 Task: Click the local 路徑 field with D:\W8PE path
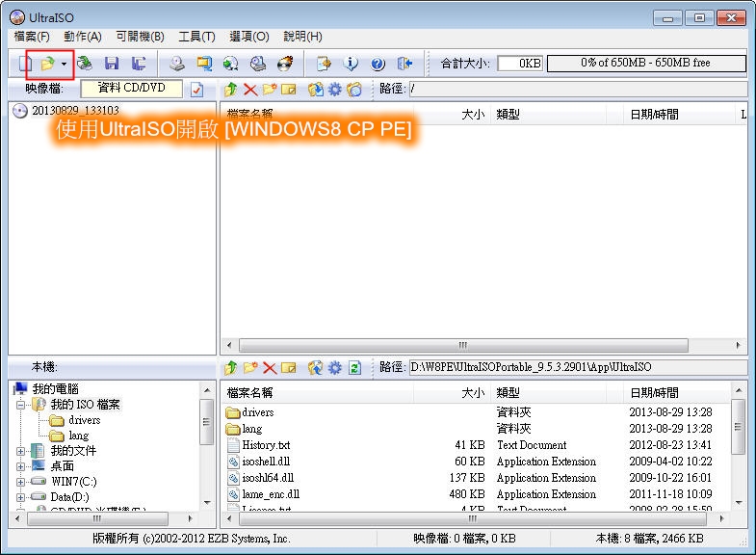(x=578, y=367)
